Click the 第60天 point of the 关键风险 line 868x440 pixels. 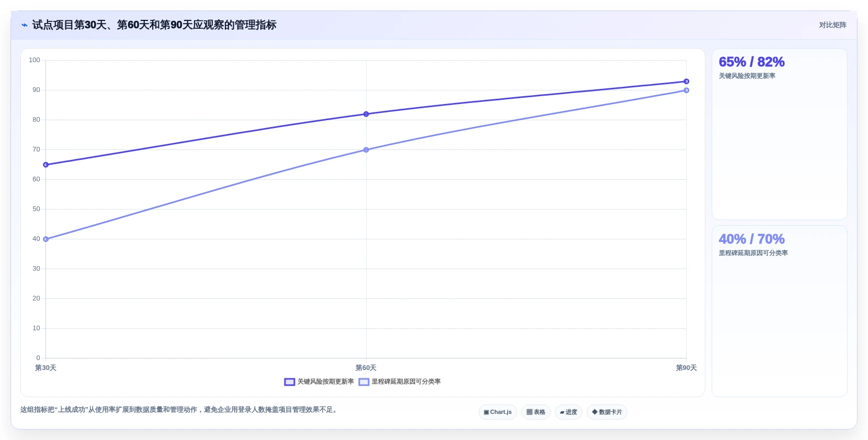366,114
